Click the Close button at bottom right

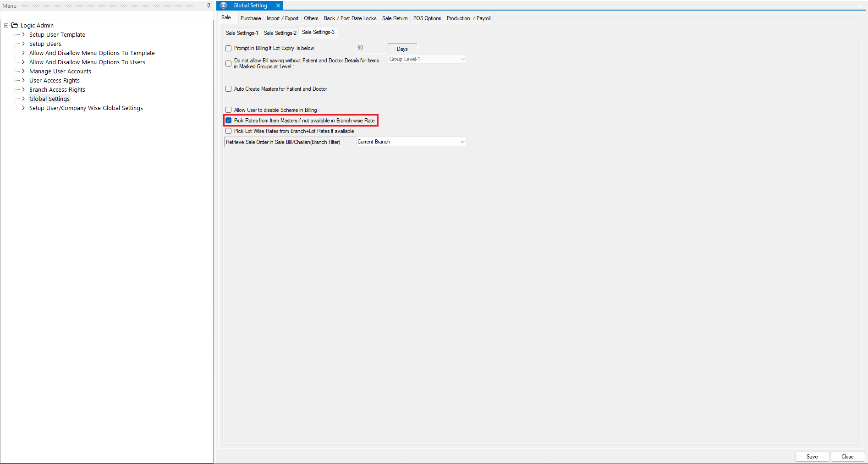pos(847,457)
